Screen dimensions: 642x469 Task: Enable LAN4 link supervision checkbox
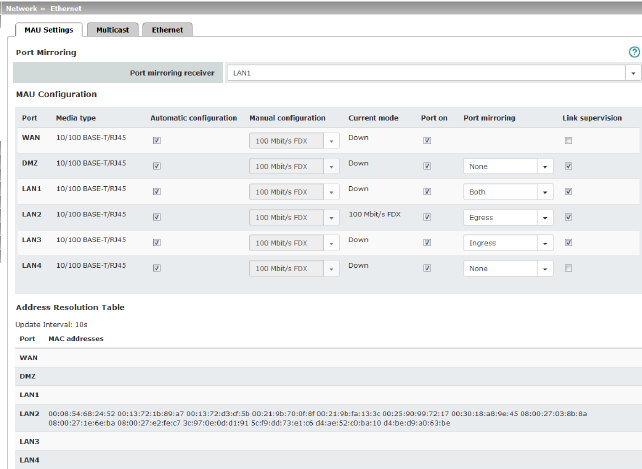coord(568,268)
